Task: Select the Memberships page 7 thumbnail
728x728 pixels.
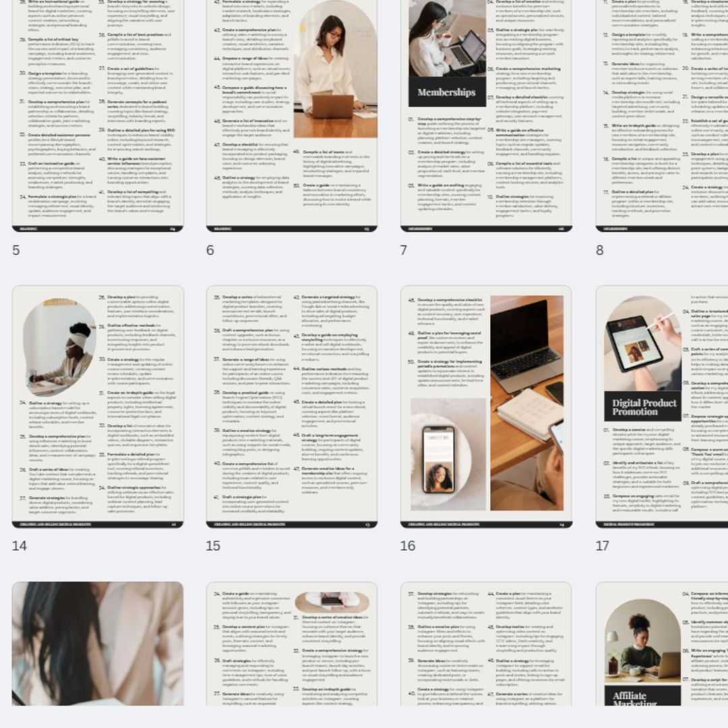Action: 485,115
